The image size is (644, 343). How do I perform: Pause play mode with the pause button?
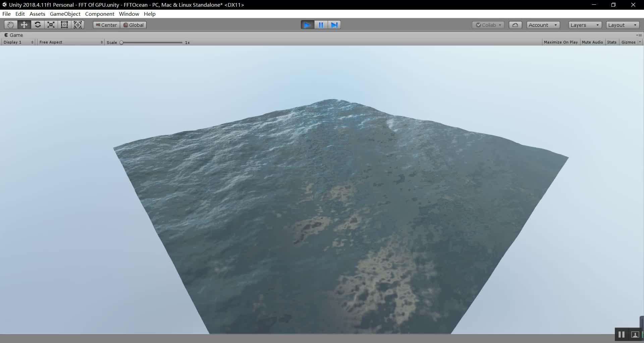point(321,24)
